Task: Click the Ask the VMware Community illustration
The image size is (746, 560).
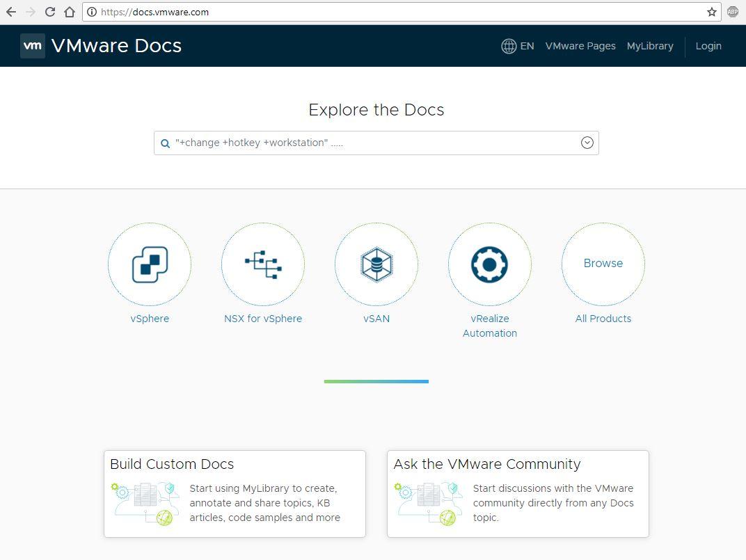Action: [429, 504]
